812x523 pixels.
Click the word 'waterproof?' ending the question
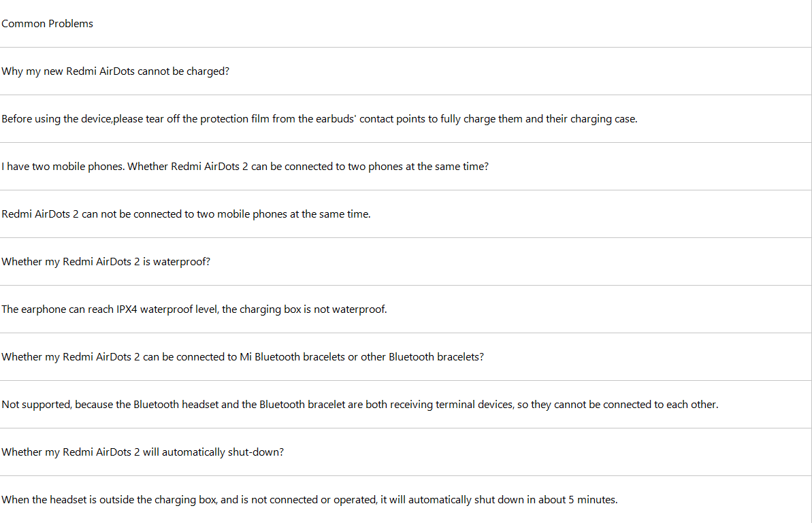(182, 262)
